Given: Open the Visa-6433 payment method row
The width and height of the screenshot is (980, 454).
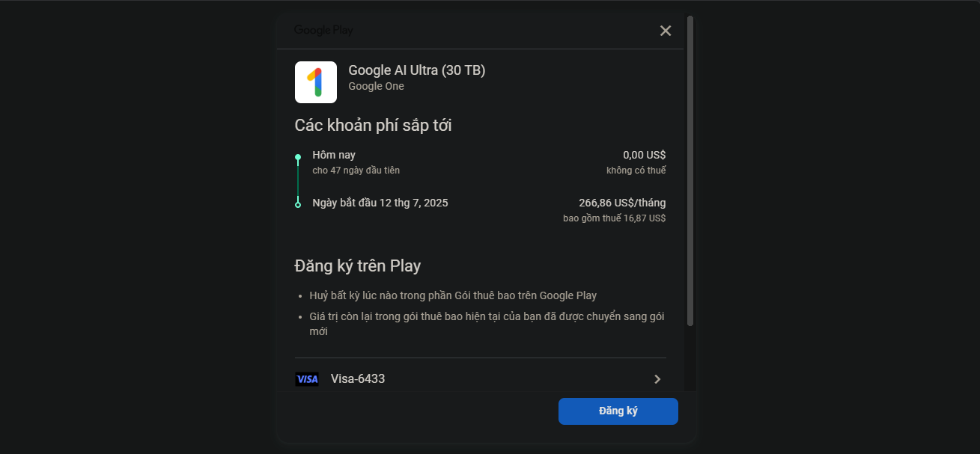Looking at the screenshot, I should point(480,379).
